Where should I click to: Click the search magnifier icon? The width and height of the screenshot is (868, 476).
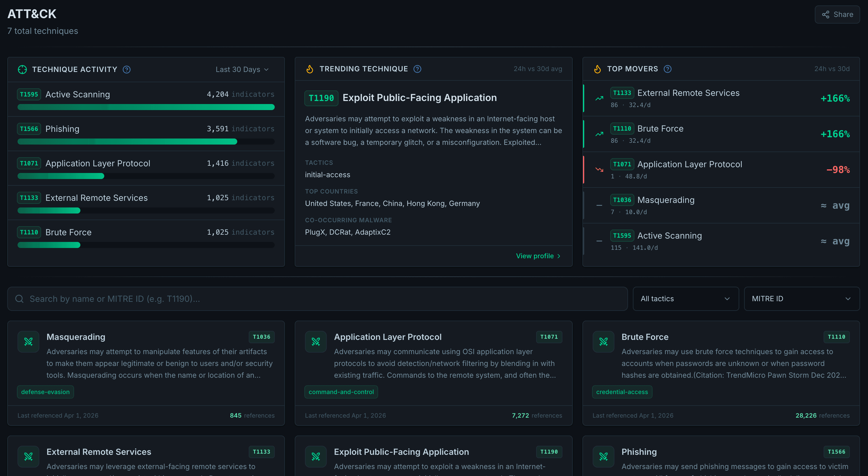19,299
